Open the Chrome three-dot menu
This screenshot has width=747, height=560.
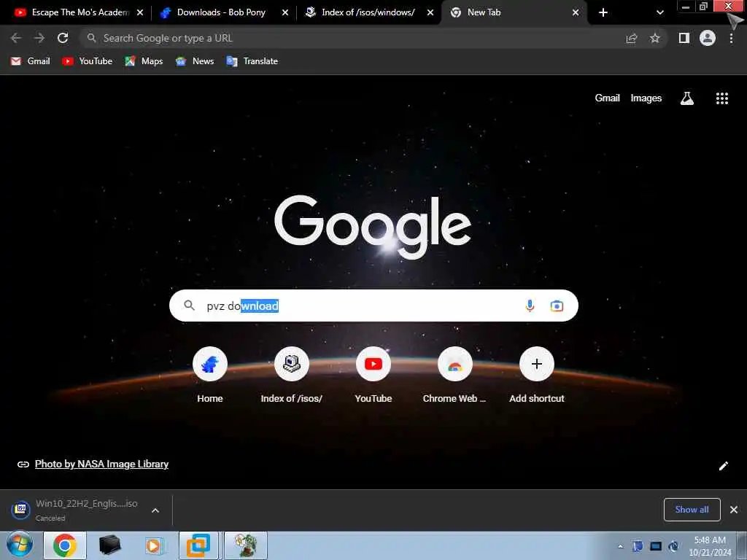[x=731, y=38]
